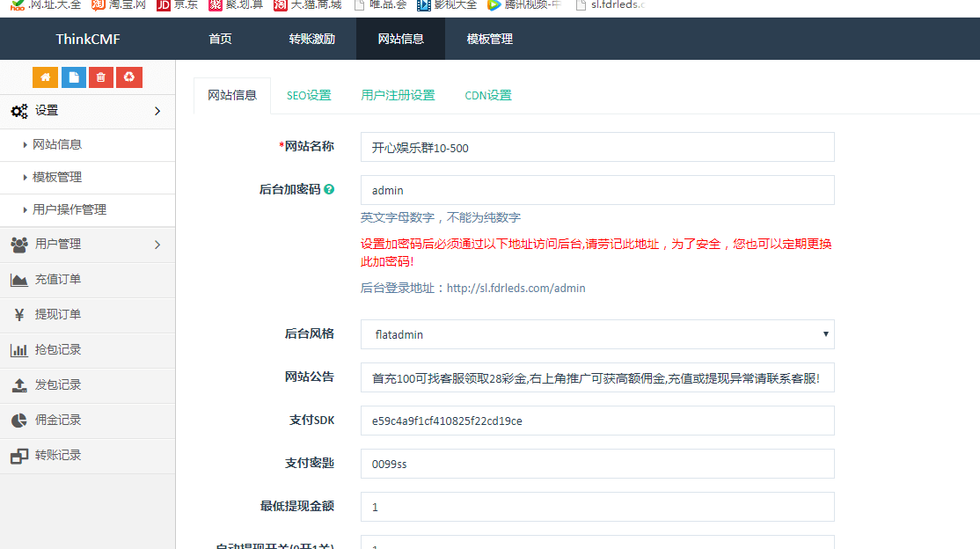Open the 后台风格 flatadmin dropdown
Image resolution: width=980 pixels, height=549 pixels.
[x=596, y=334]
